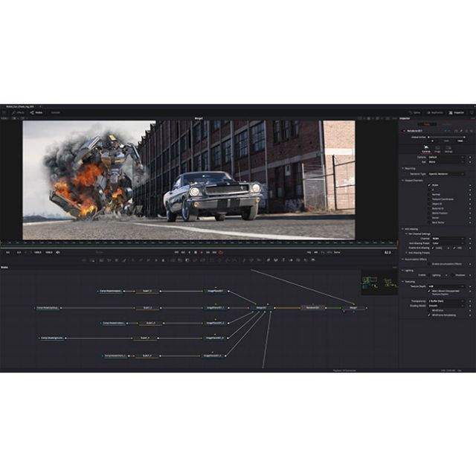Click the current frame field showing 82.0
Screen dimensions: 476x476
pos(388,252)
